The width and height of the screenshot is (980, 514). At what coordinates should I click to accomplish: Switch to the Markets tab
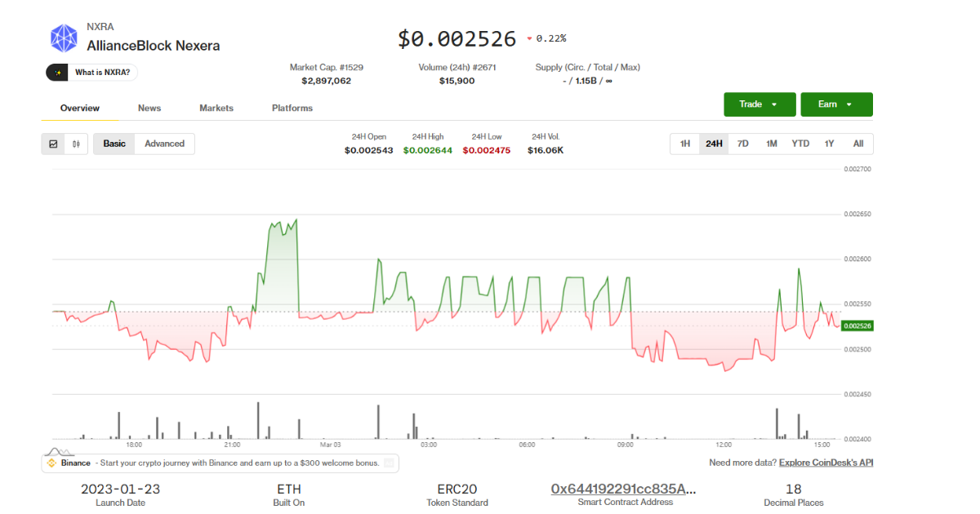pos(216,108)
